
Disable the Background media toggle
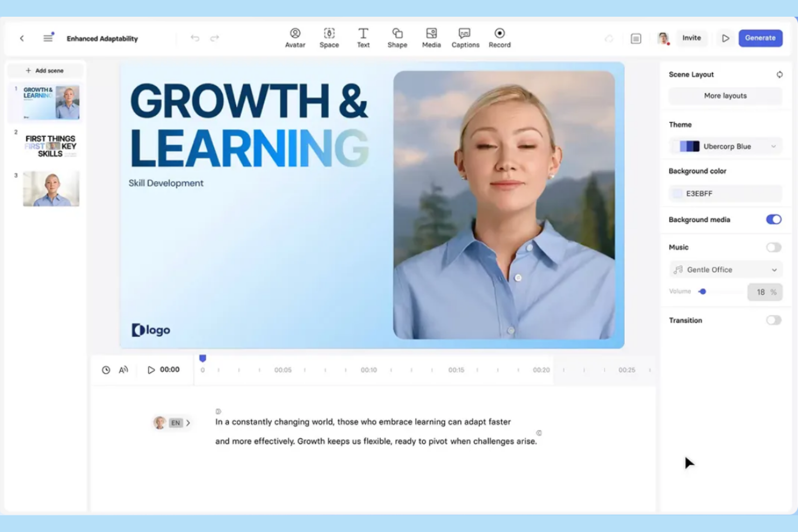pos(774,219)
